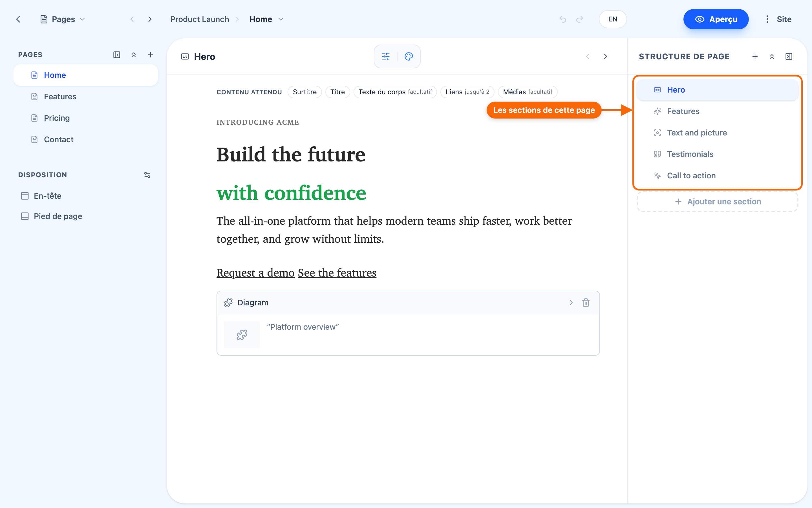The image size is (812, 508).
Task: Expand the Diagram block chevron
Action: click(571, 302)
